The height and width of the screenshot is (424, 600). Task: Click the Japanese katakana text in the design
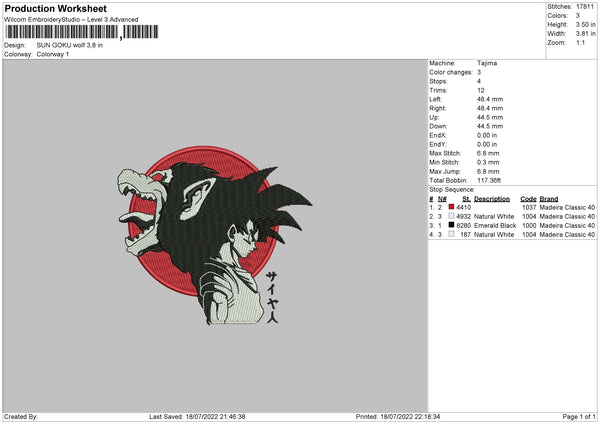coord(272,297)
